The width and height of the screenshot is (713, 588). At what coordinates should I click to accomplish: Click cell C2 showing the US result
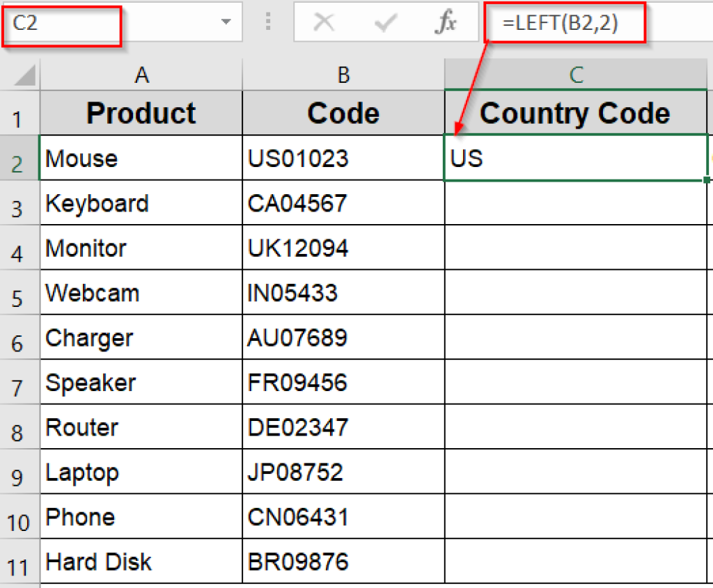coord(575,158)
